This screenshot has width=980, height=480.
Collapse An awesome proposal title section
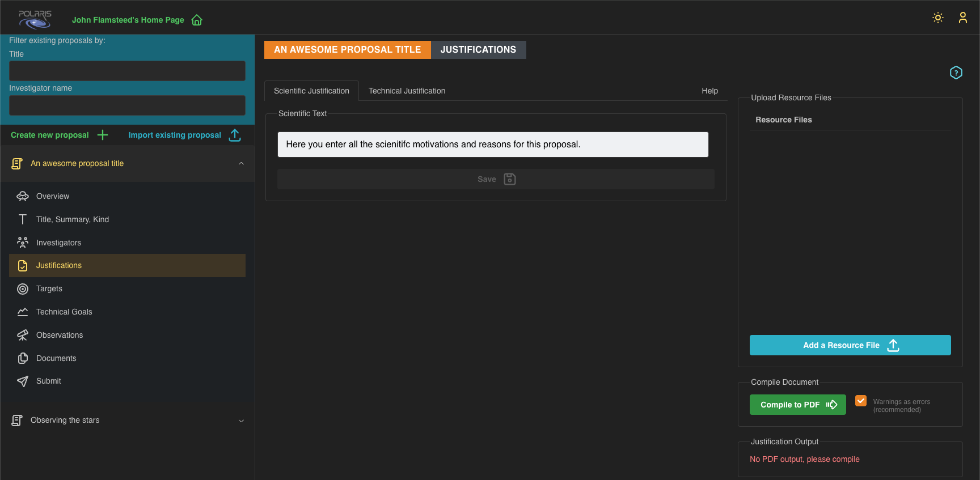coord(241,164)
